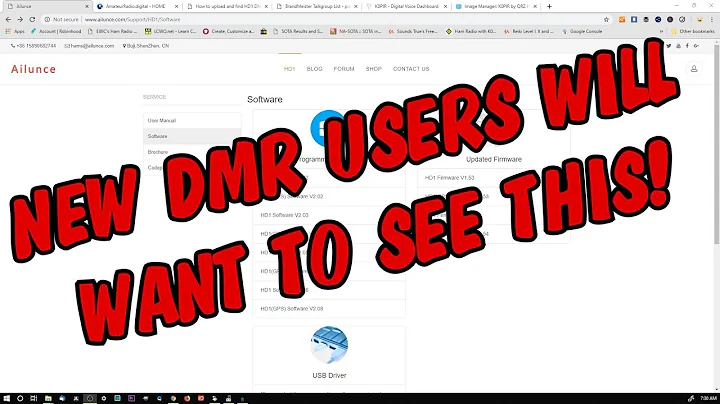Click the Buji, ShenZhen, CN location text

(146, 46)
